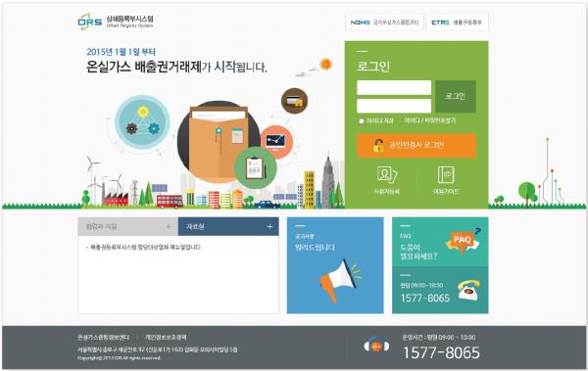Expand the gray tab plus sign

coord(169,226)
